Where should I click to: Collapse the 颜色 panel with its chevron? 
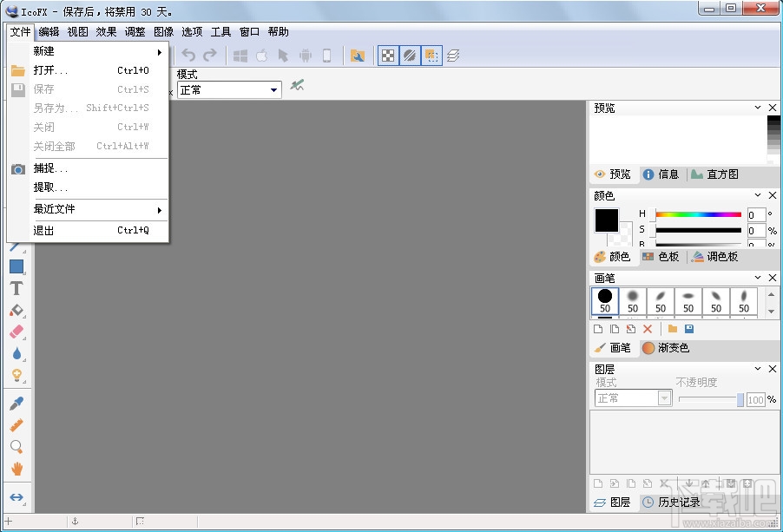757,195
